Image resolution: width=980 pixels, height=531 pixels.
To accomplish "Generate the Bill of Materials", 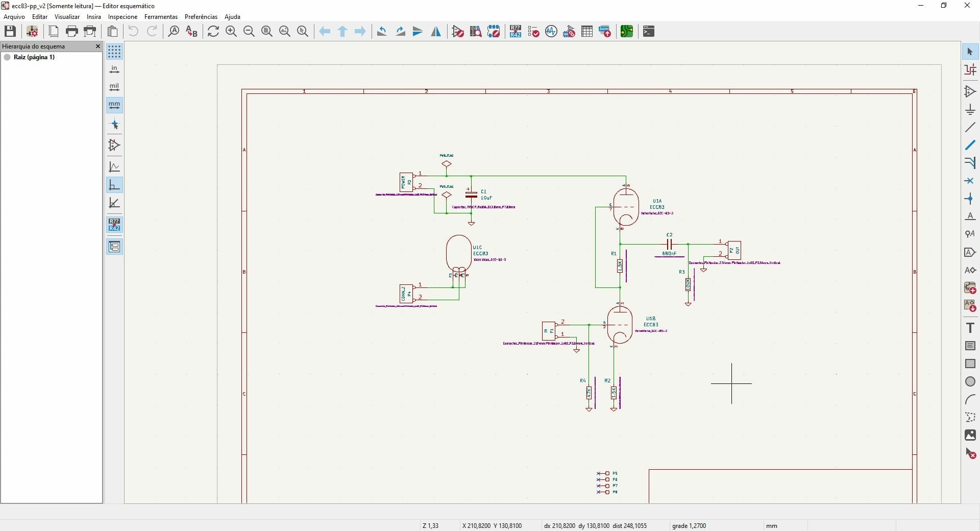I will click(x=605, y=31).
